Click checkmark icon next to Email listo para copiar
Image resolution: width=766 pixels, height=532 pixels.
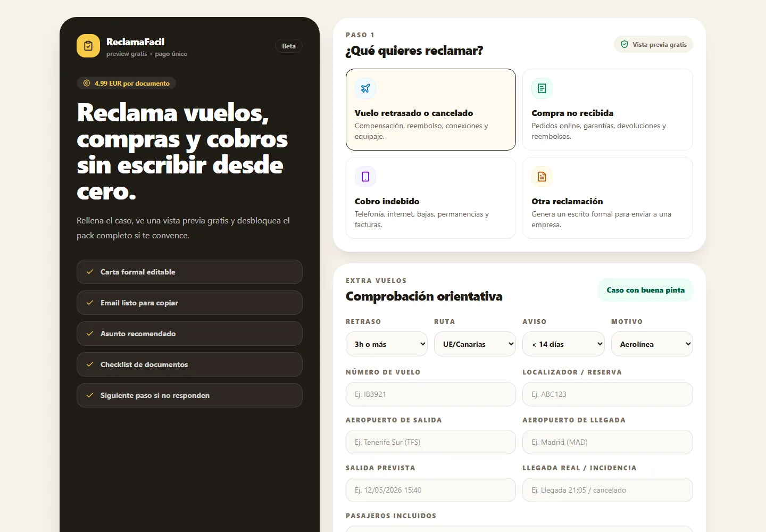tap(90, 303)
